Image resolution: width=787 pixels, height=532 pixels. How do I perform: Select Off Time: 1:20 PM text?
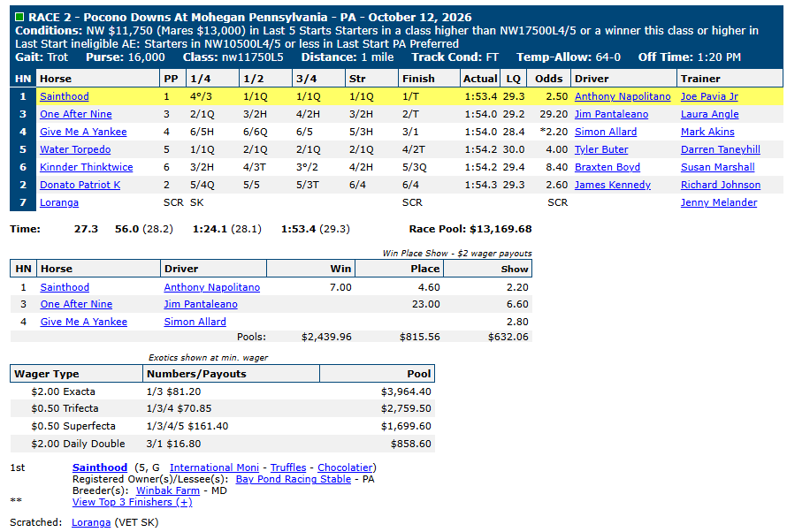(x=689, y=57)
